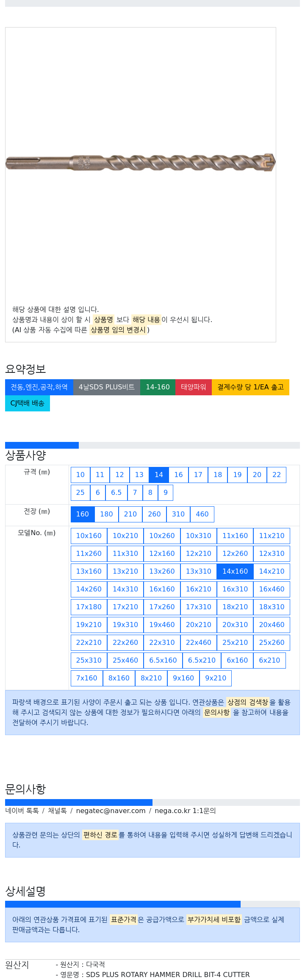
Task: Click the CJ택배 배송 shipping tag
Action: [x=28, y=403]
